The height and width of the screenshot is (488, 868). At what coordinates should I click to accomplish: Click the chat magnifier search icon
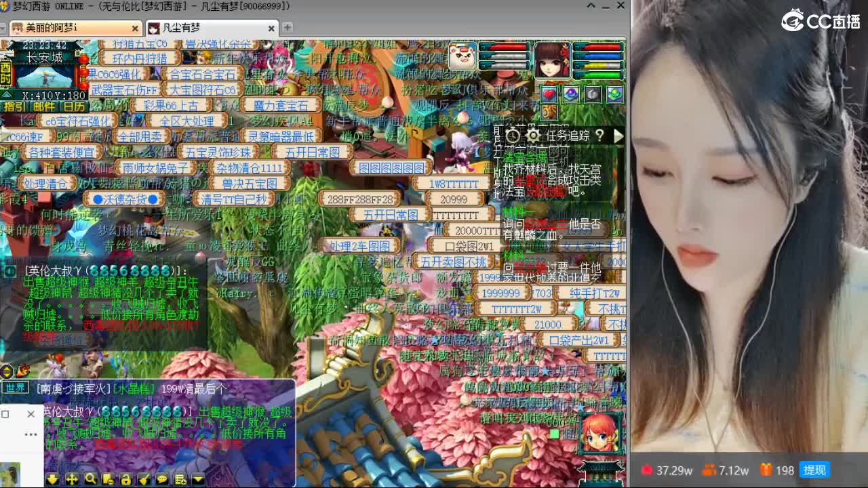90,479
